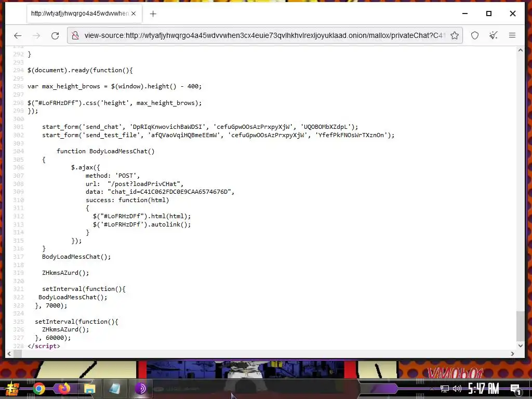Screen dimensions: 532x399
Task: Click 'ZHkmsAZurd();' on line 319
Action: point(65,273)
